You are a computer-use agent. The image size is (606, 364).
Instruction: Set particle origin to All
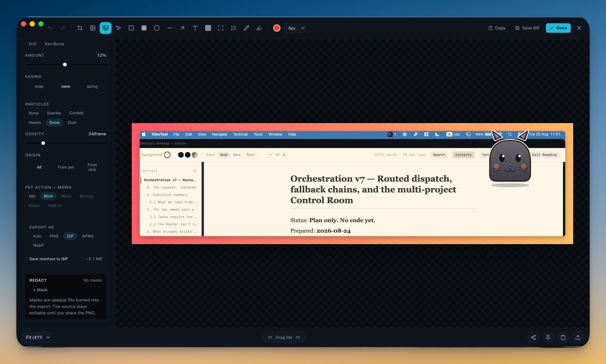coord(39,167)
